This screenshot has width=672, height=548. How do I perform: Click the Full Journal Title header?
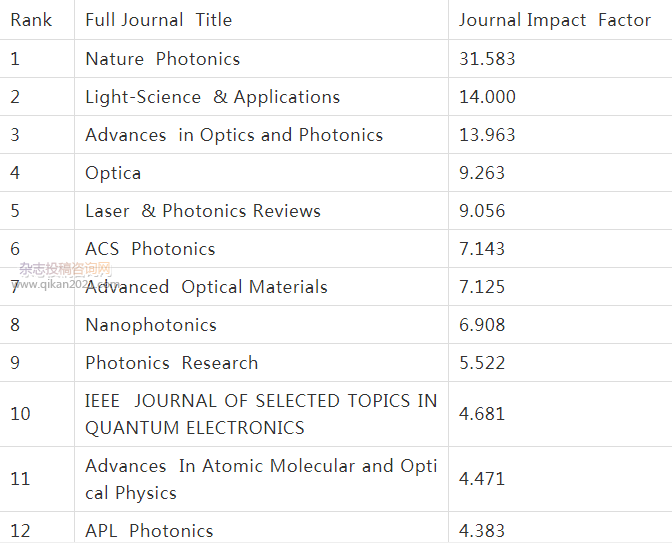(x=159, y=20)
